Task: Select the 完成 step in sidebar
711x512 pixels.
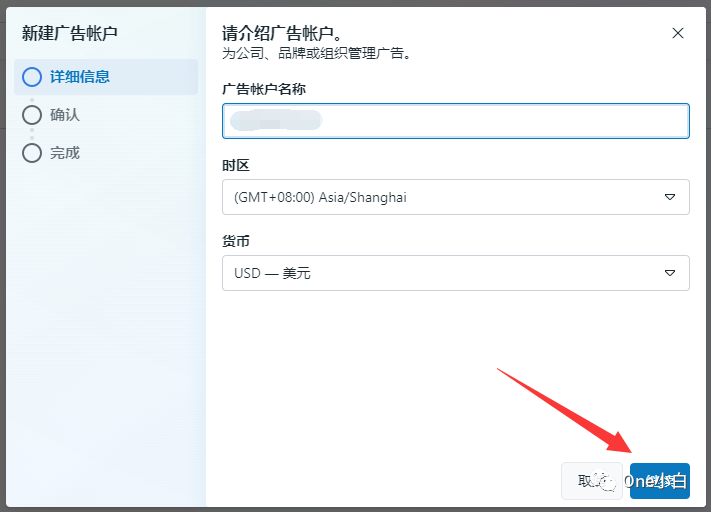Action: point(51,153)
